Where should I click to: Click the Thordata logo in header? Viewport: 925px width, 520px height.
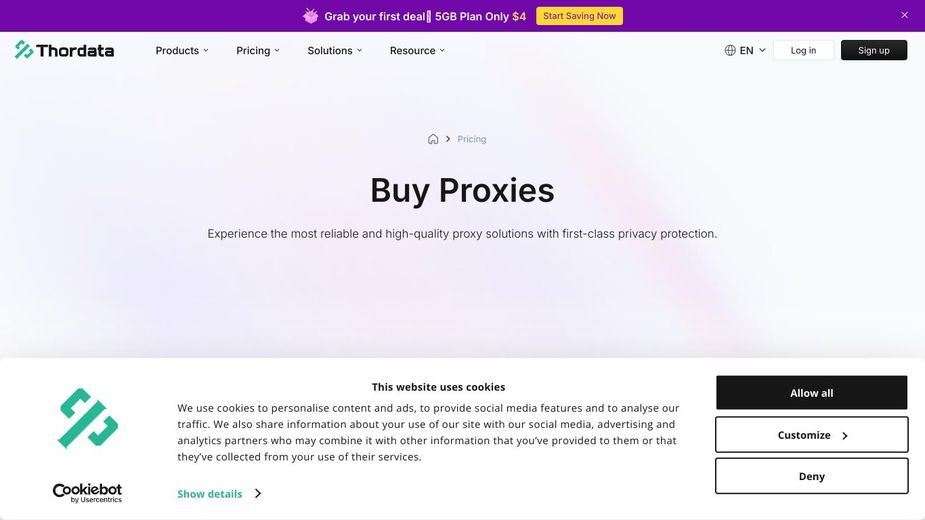(64, 50)
